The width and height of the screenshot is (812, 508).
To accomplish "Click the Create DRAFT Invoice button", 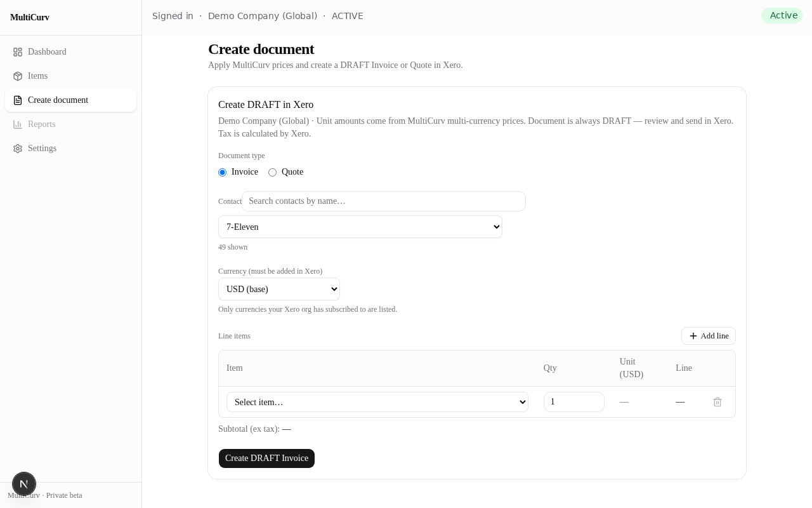I will pos(266,458).
